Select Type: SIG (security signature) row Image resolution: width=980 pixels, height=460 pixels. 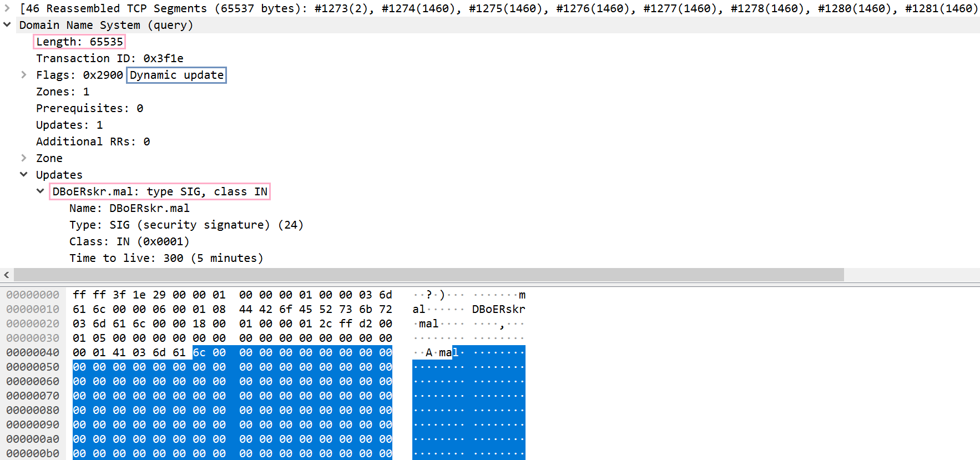click(186, 225)
